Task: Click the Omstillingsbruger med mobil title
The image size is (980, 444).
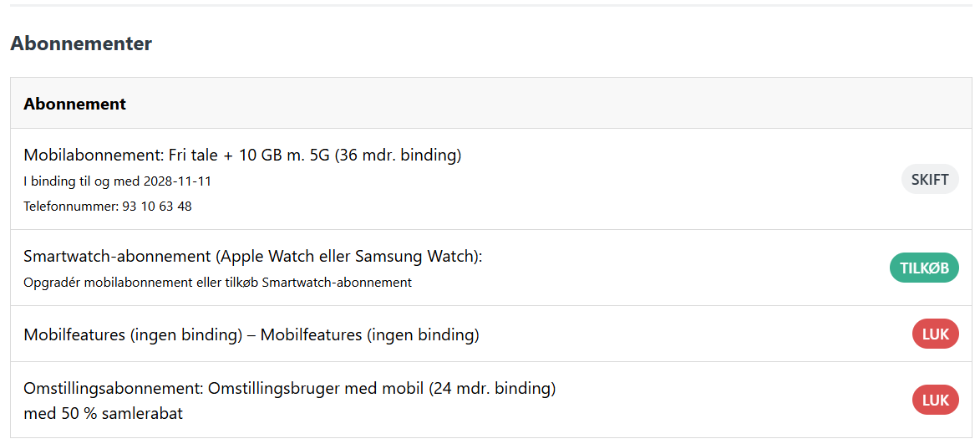Action: pyautogui.click(x=336, y=388)
